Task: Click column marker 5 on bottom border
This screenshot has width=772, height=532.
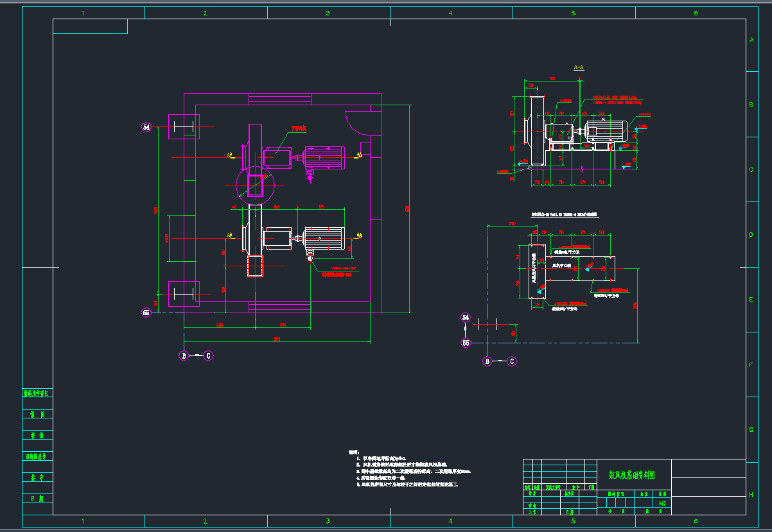Action: [x=573, y=521]
